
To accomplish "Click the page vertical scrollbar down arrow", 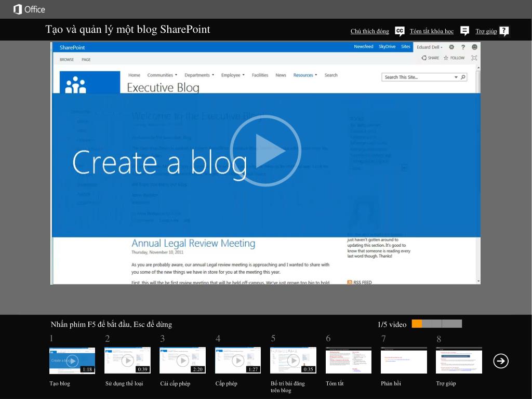I will click(x=478, y=281).
